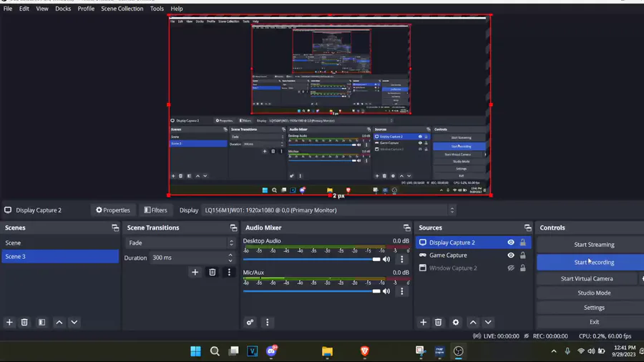Image resolution: width=644 pixels, height=362 pixels.
Task: Move scene down arrow in Scenes dock
Action: click(x=74, y=322)
